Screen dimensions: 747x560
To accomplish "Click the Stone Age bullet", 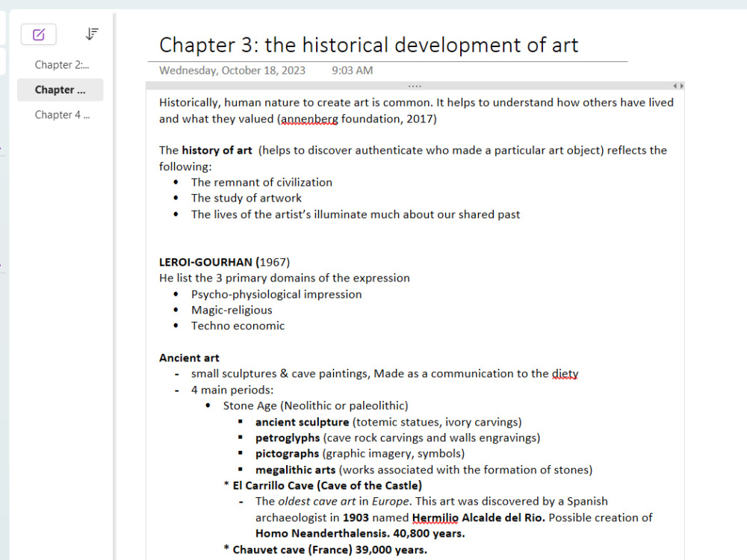I will pos(315,405).
